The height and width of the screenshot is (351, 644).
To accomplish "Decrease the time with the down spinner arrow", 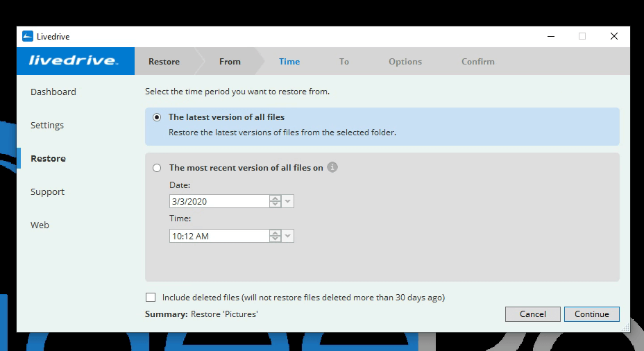I will pyautogui.click(x=276, y=239).
